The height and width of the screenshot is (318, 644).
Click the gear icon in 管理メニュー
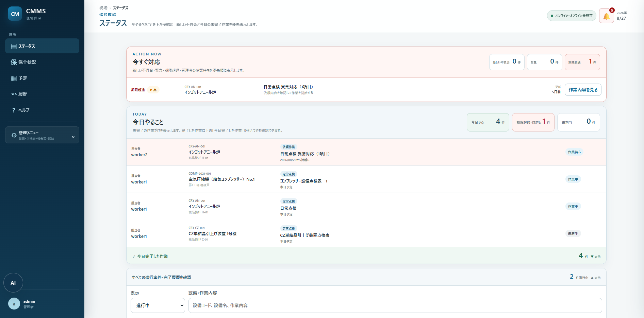click(x=14, y=135)
